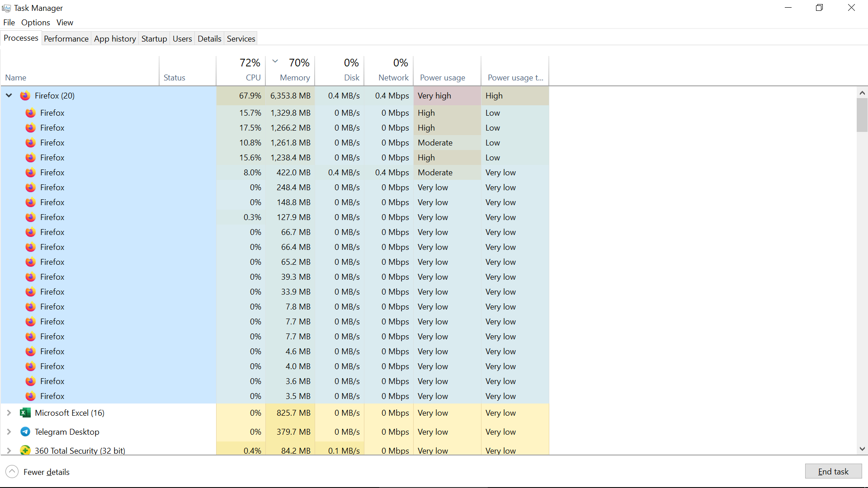868x488 pixels.
Task: Switch to the Details tab
Action: 209,39
